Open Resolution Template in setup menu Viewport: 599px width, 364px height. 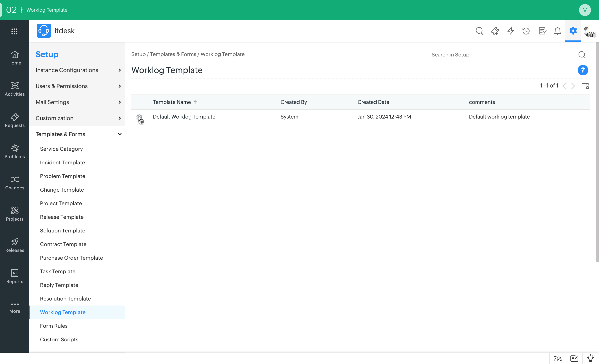[x=65, y=299]
